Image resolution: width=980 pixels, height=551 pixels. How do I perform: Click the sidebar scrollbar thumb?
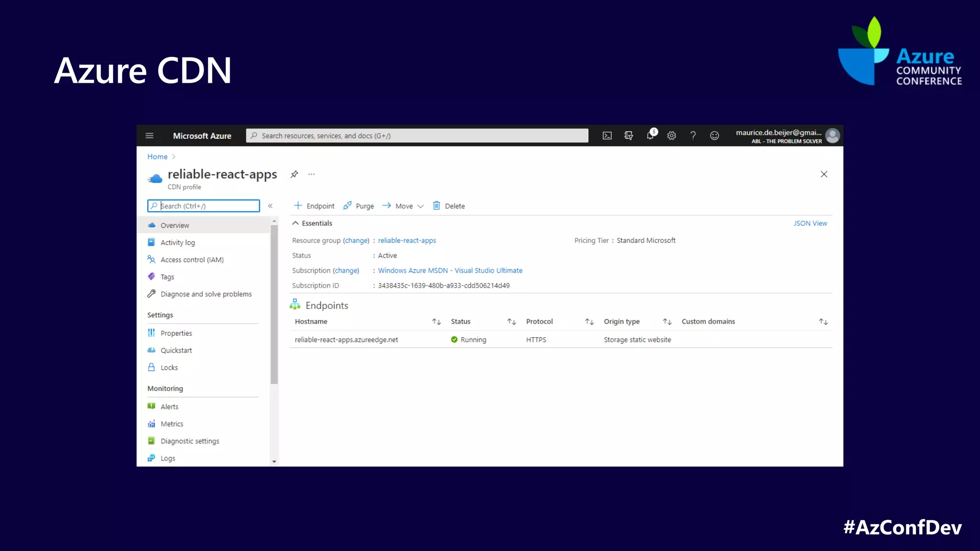(x=274, y=305)
